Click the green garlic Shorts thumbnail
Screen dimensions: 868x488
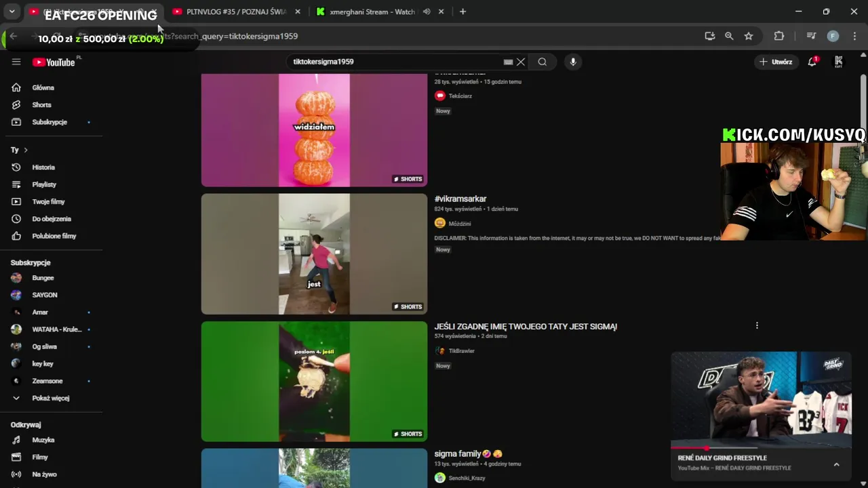coord(314,382)
